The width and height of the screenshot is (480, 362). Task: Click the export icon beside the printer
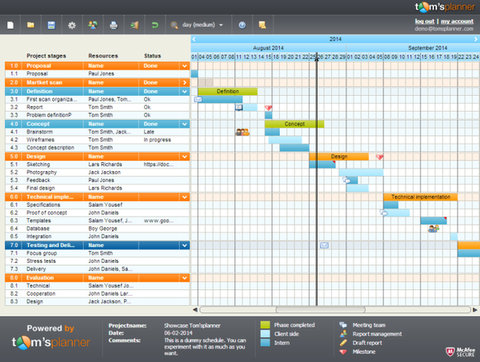pyautogui.click(x=134, y=25)
